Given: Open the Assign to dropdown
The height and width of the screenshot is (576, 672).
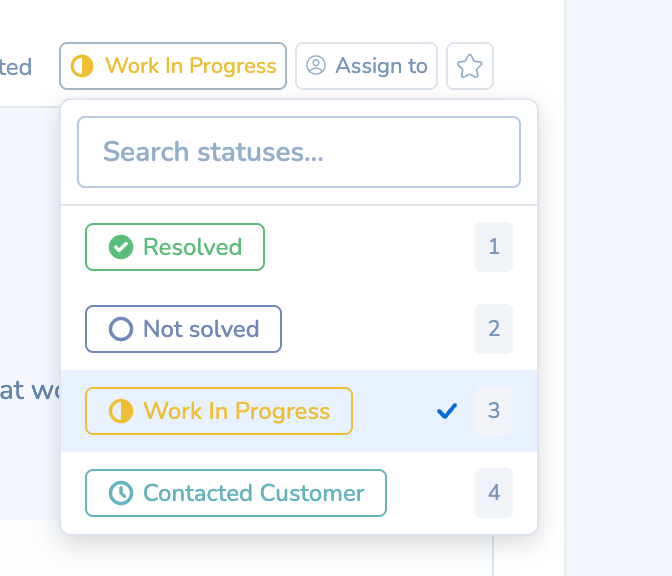Looking at the screenshot, I should [366, 66].
